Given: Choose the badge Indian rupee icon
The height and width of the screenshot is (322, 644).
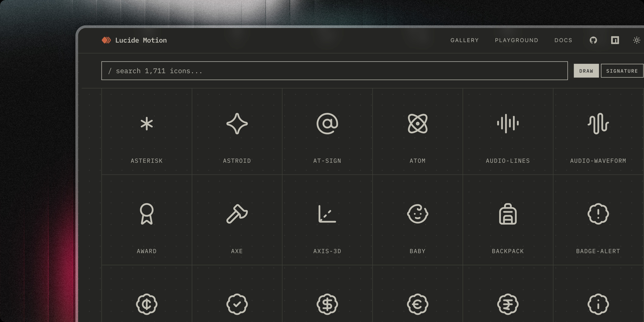Looking at the screenshot, I should click(508, 304).
